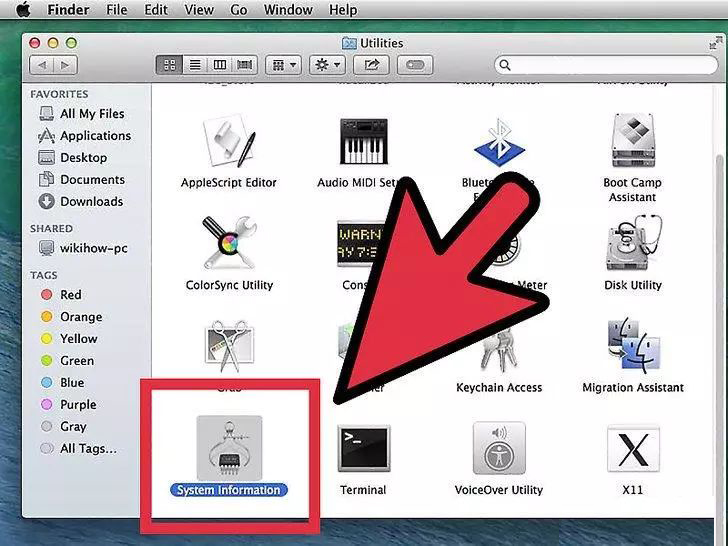Click the Edit Tags toolbar button
The image size is (728, 546).
coord(415,65)
